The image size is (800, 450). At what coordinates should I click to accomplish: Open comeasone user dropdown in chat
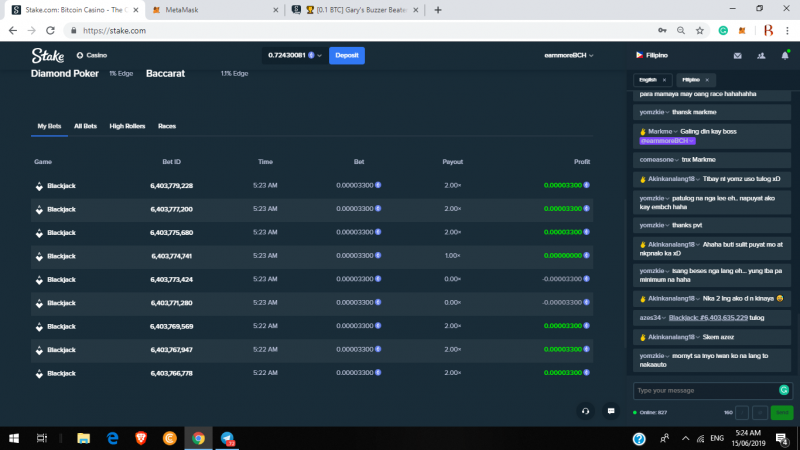659,160
